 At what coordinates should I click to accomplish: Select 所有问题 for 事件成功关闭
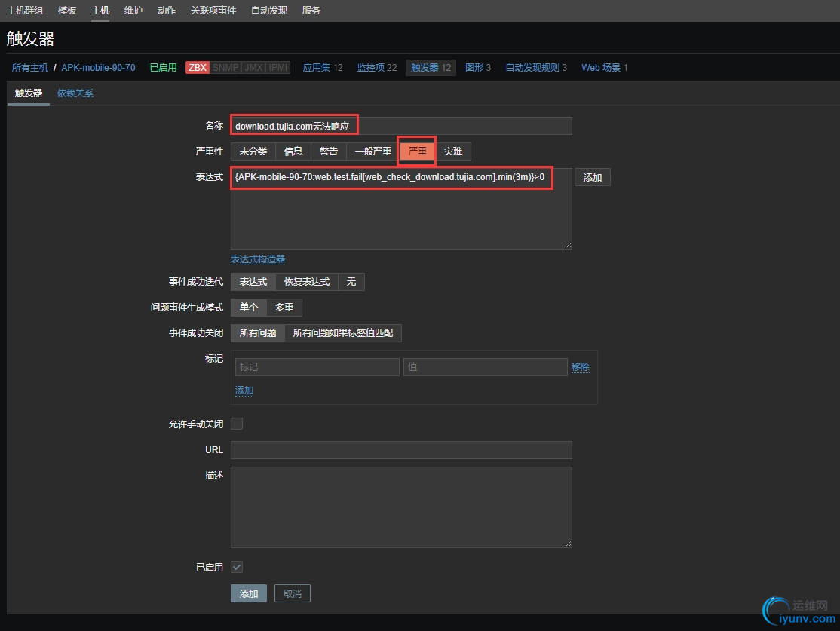pyautogui.click(x=258, y=333)
